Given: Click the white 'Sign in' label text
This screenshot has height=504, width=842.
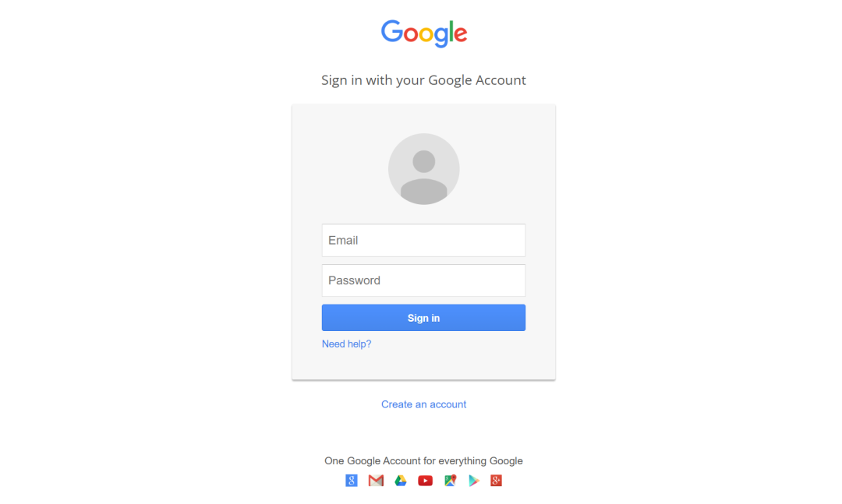Looking at the screenshot, I should 423,318.
